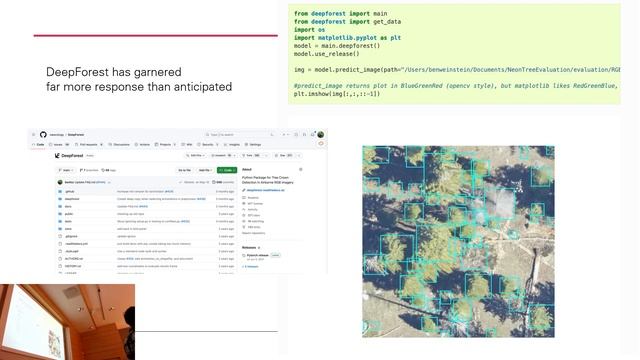Viewport: 640px width, 360px height.
Task: Open the Issues tab
Action: pyautogui.click(x=60, y=144)
